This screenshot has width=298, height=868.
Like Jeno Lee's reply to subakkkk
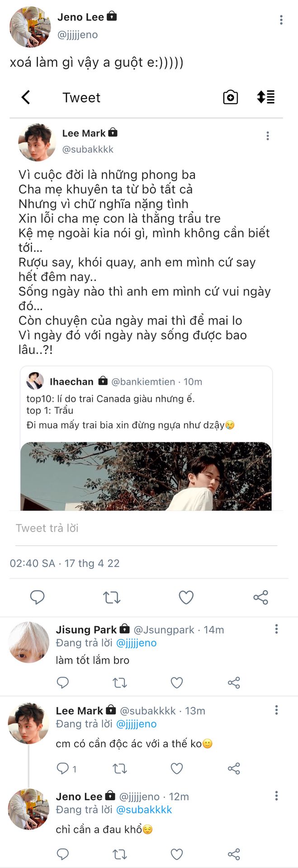(177, 854)
